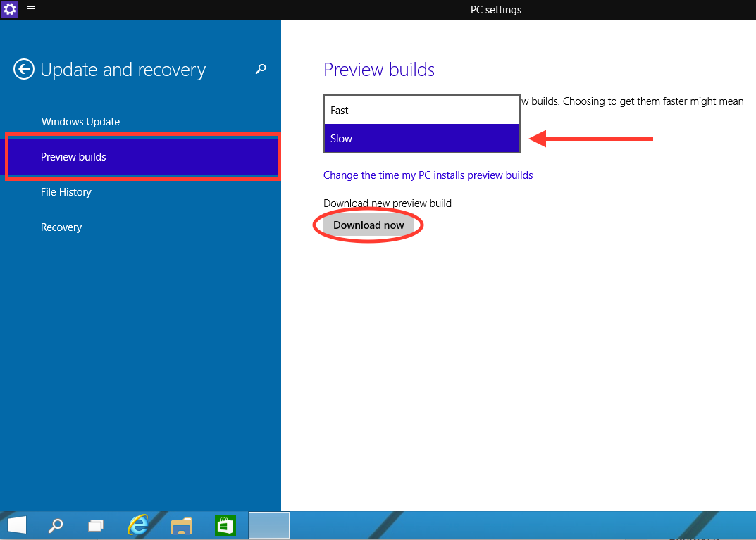Choose the Slow option in dropdown
This screenshot has width=756, height=540.
click(x=422, y=138)
